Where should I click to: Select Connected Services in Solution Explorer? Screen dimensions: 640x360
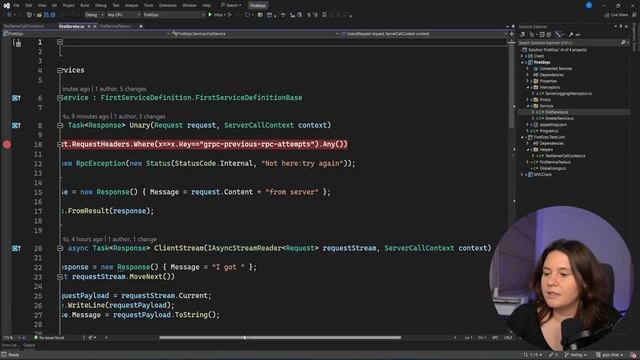pos(556,69)
